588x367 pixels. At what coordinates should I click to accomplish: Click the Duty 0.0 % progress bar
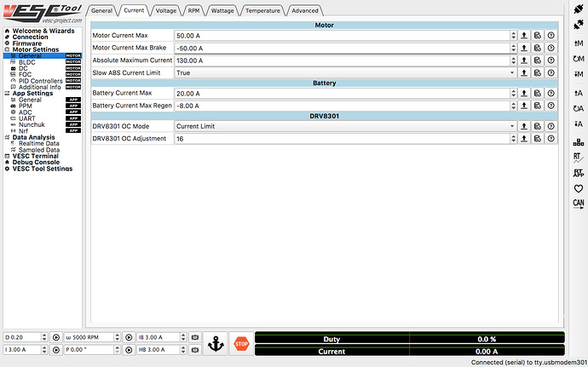pos(409,338)
